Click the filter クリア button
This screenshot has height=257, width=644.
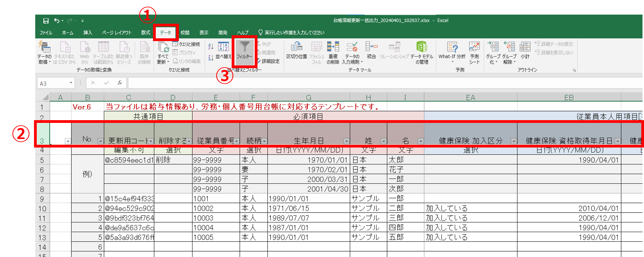click(264, 44)
